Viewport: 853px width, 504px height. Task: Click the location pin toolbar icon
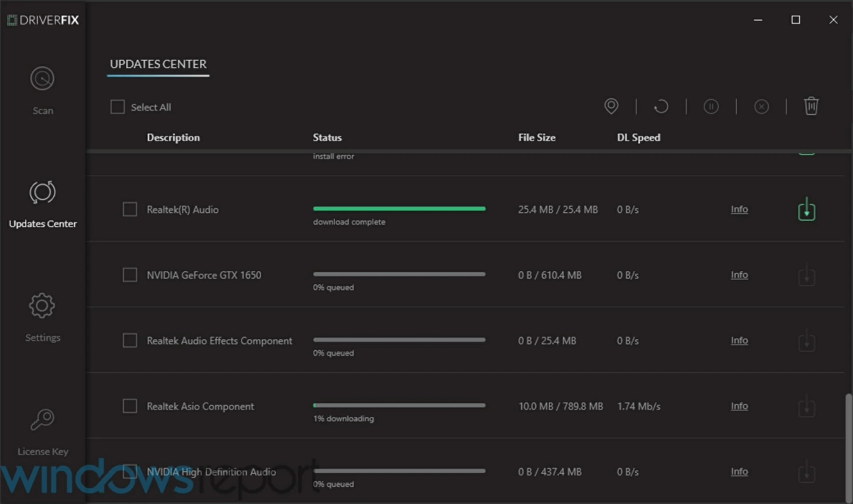[611, 107]
